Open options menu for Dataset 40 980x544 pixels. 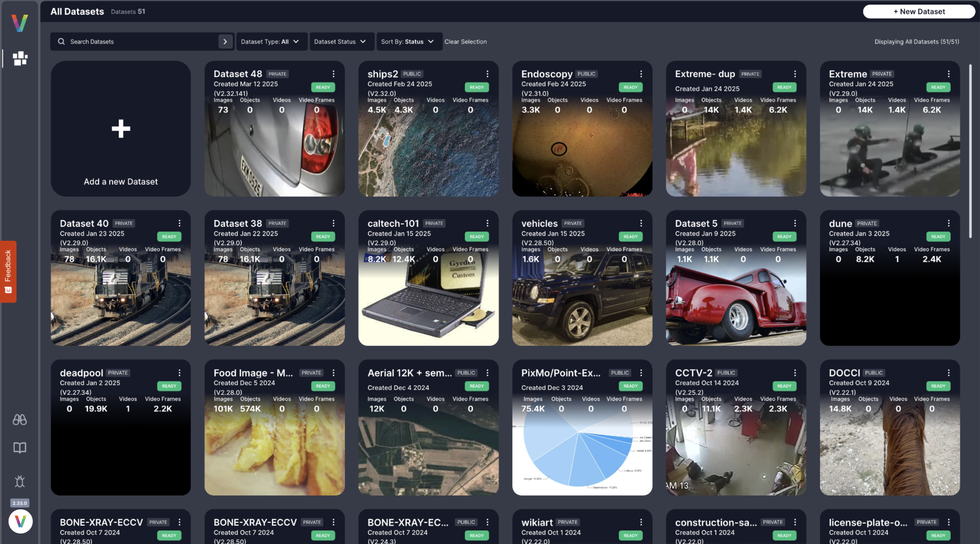click(x=180, y=223)
